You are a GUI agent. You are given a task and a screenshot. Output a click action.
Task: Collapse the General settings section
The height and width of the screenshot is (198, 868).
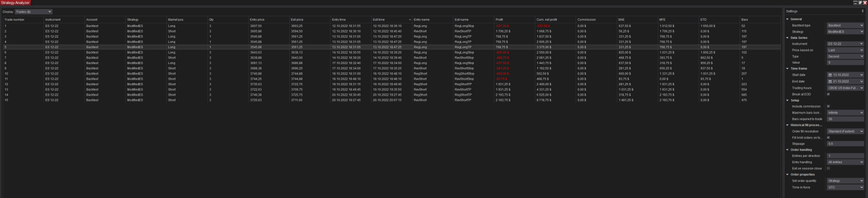[x=788, y=19]
